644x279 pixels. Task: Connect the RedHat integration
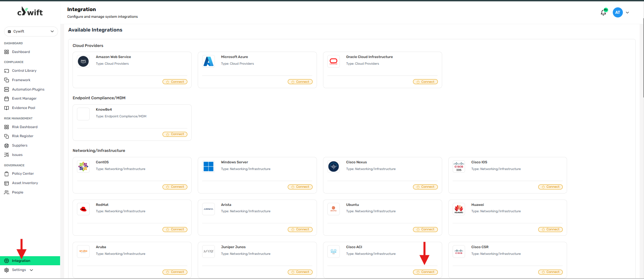tap(175, 229)
